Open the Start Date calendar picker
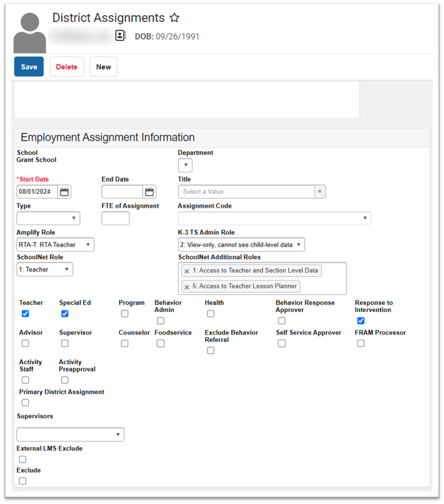 [x=64, y=192]
